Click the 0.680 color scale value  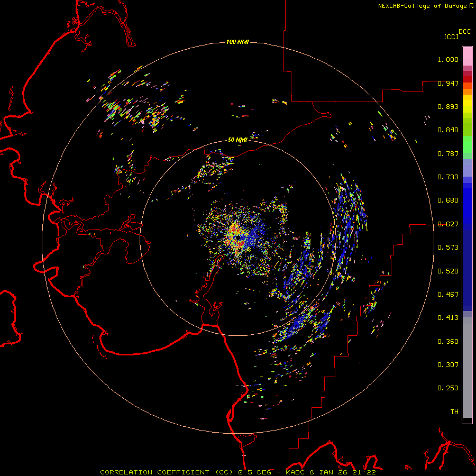[x=448, y=200]
